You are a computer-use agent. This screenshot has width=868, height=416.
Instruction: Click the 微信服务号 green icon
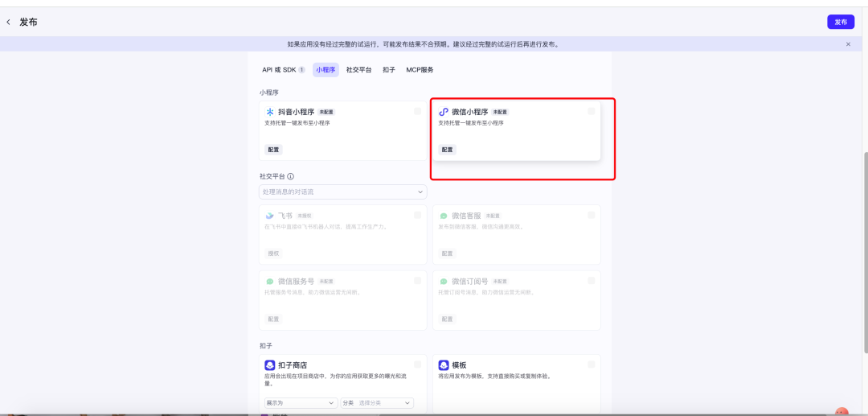pos(270,282)
